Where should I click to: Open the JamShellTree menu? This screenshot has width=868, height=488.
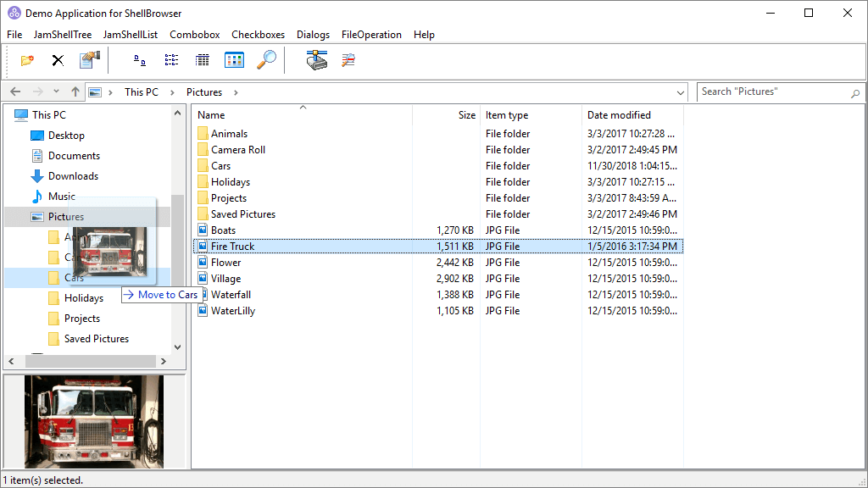(x=62, y=35)
